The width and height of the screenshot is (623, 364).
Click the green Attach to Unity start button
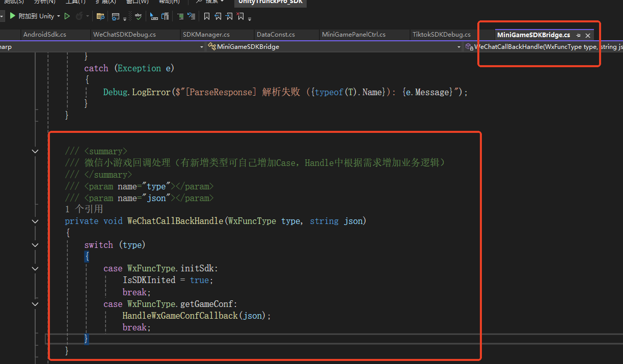tap(13, 16)
